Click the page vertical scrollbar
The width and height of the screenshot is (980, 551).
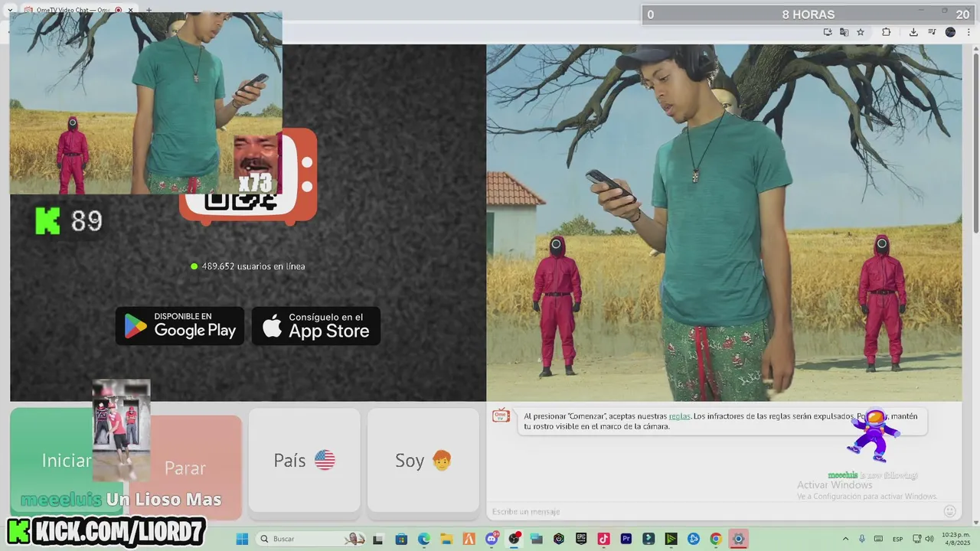(x=975, y=138)
